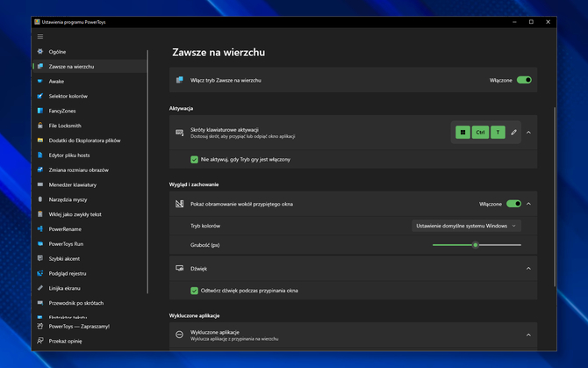Select Awake icon in sidebar
588x368 pixels.
click(40, 81)
